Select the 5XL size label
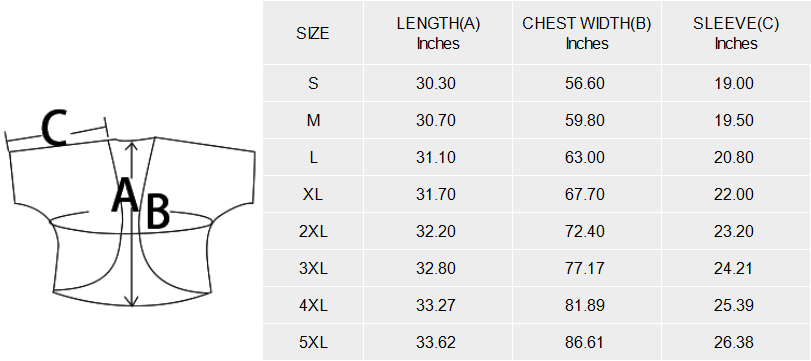811x361 pixels. (x=313, y=342)
